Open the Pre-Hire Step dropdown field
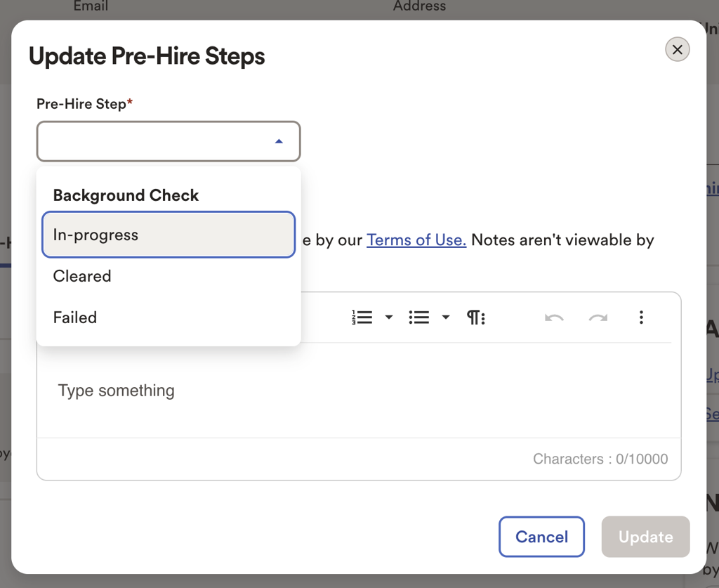Image resolution: width=719 pixels, height=588 pixels. click(x=169, y=141)
